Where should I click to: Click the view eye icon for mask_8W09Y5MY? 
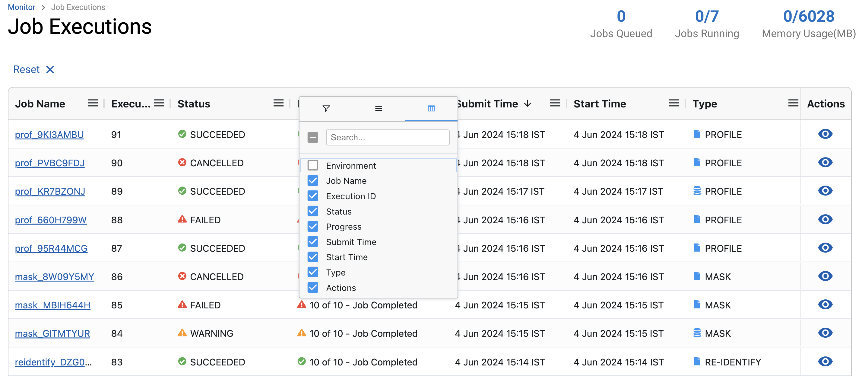tap(825, 276)
